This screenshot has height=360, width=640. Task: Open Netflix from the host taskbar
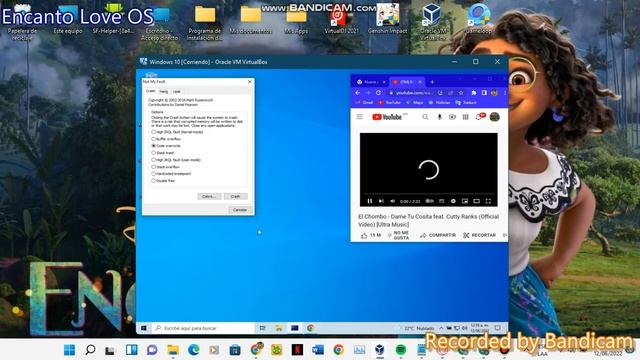(x=297, y=350)
